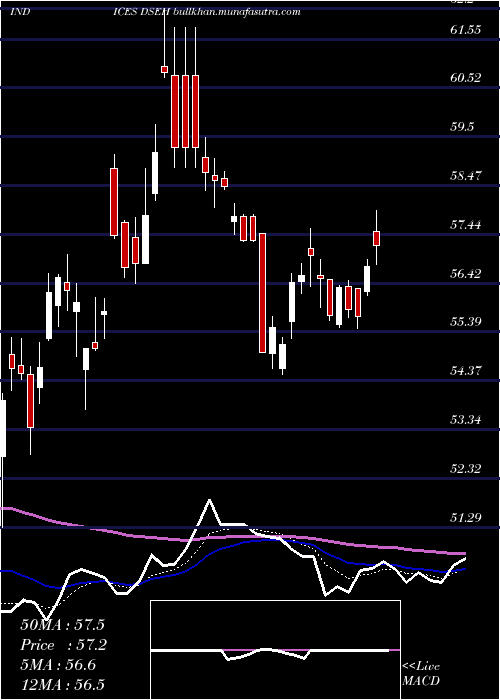Click the <<Live MACD label
500x700 pixels.
pos(421,673)
